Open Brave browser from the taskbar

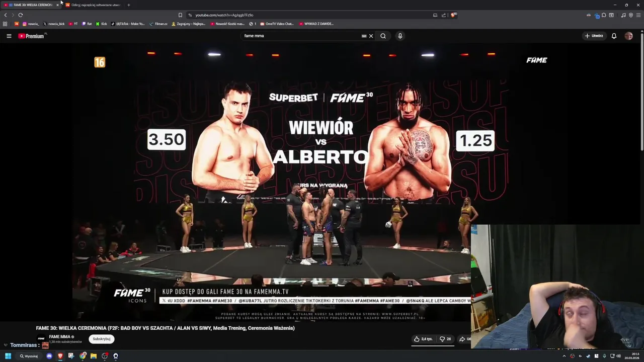60,356
